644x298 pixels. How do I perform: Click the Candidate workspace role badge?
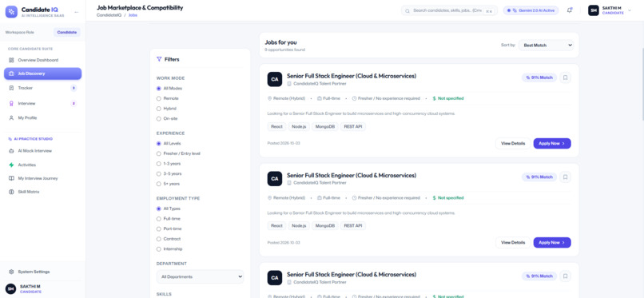pyautogui.click(x=67, y=32)
